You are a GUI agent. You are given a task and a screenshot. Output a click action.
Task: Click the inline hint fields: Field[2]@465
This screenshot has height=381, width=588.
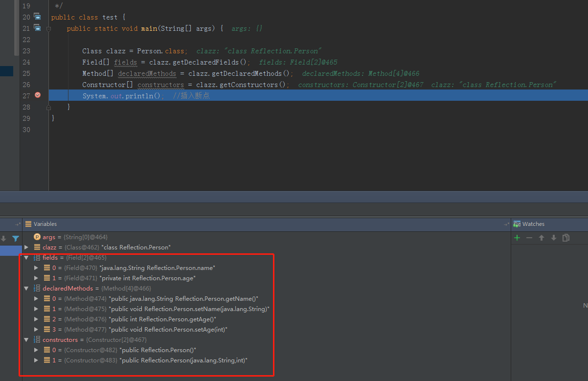coord(298,62)
